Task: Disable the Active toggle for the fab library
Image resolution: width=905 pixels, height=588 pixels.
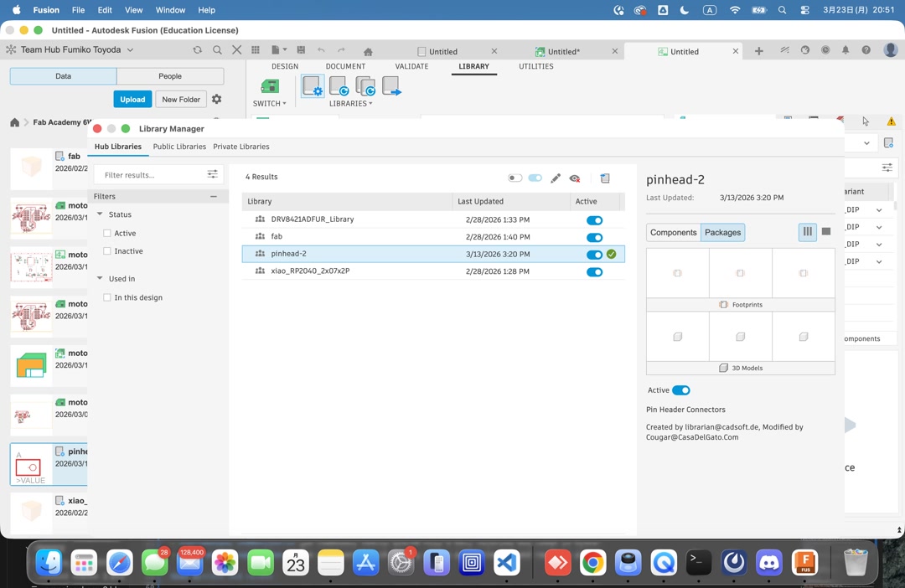Action: (x=594, y=236)
